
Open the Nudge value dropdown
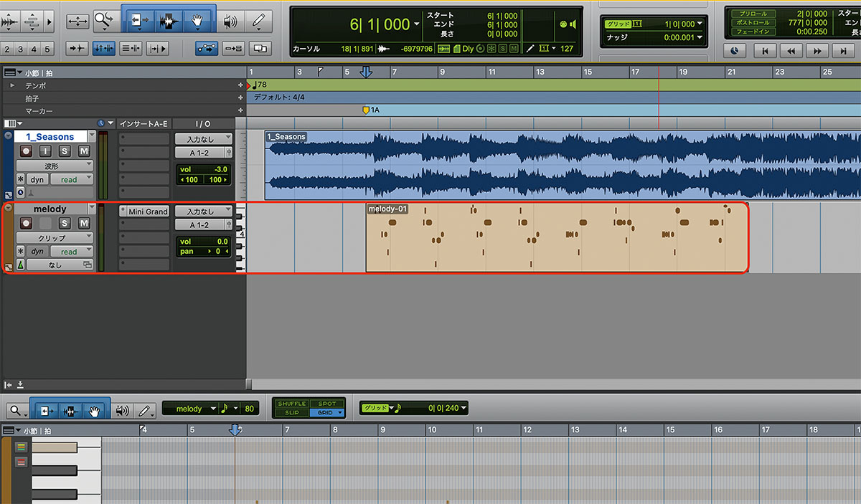click(x=700, y=38)
